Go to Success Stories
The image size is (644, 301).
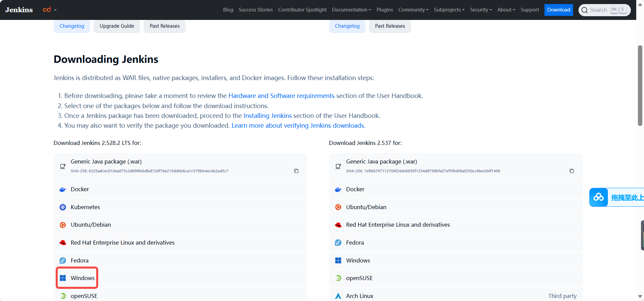(x=256, y=10)
